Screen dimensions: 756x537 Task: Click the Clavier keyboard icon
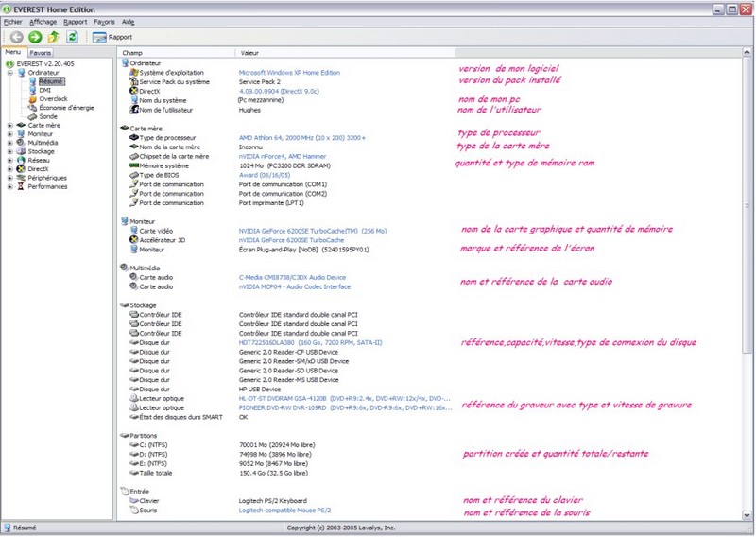tap(134, 501)
